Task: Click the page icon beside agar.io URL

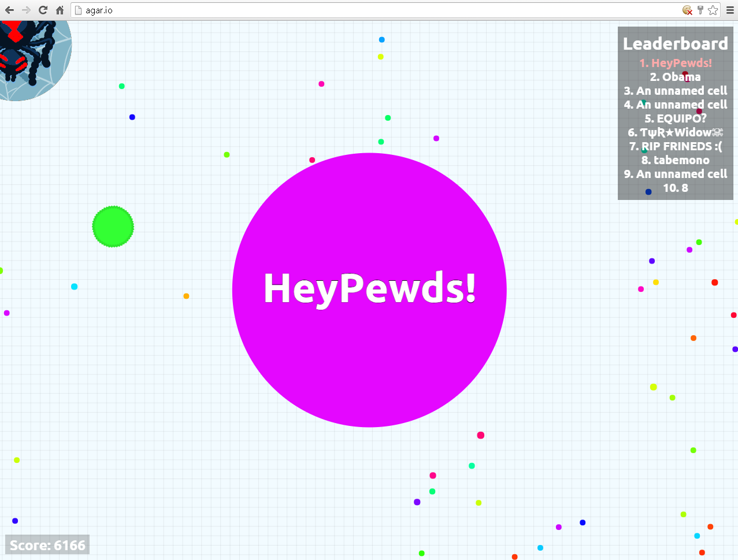Action: click(x=79, y=10)
